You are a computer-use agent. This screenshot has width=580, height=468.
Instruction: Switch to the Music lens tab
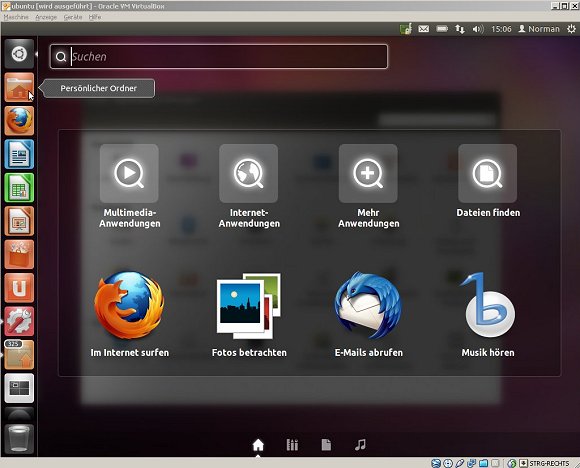click(x=360, y=445)
